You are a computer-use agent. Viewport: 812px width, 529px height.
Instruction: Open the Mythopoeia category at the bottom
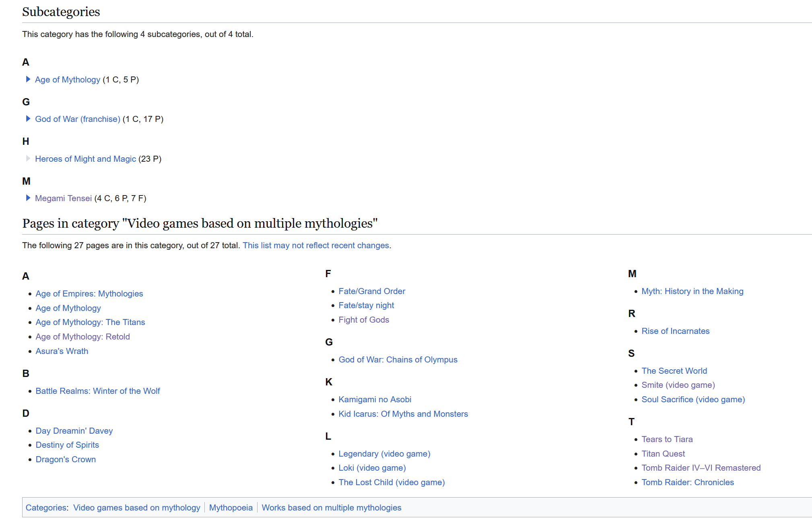[x=231, y=508]
